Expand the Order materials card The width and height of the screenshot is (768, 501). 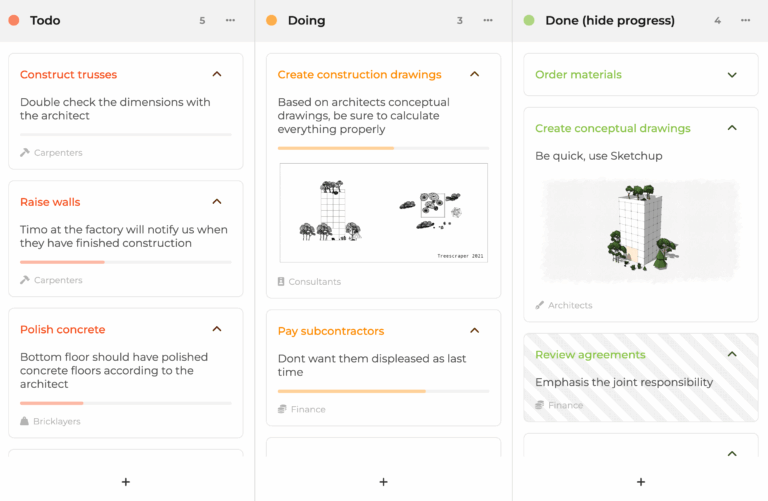[x=732, y=75]
